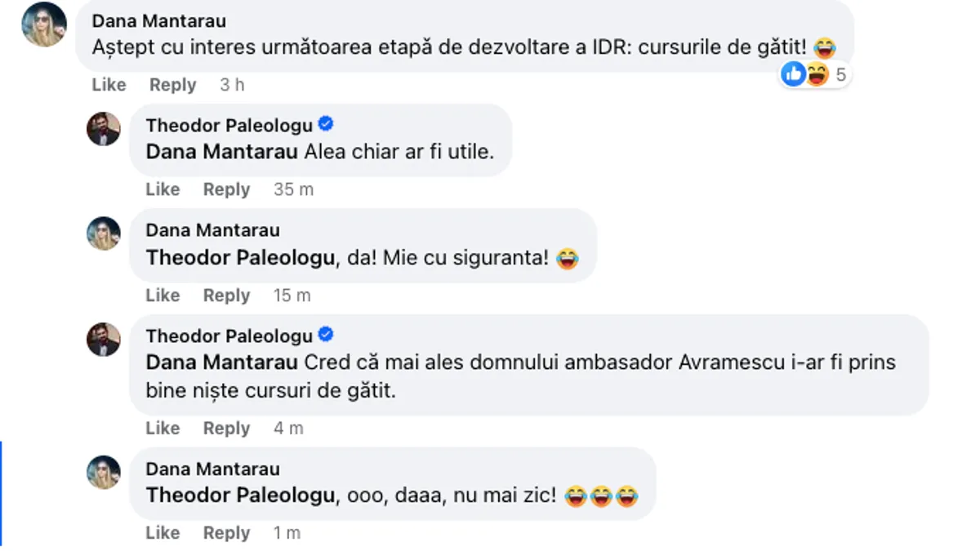Image resolution: width=980 pixels, height=551 pixels.
Task: Click the Dana Mantarau mention in Theodor's first reply
Action: [x=221, y=151]
